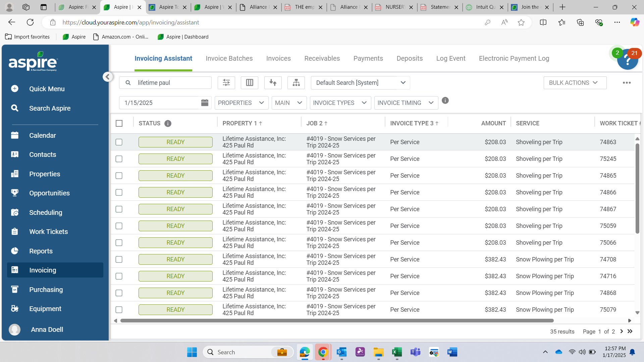Screen dimensions: 644x362
Task: Expand the Properties filter dropdown
Action: pos(241,103)
